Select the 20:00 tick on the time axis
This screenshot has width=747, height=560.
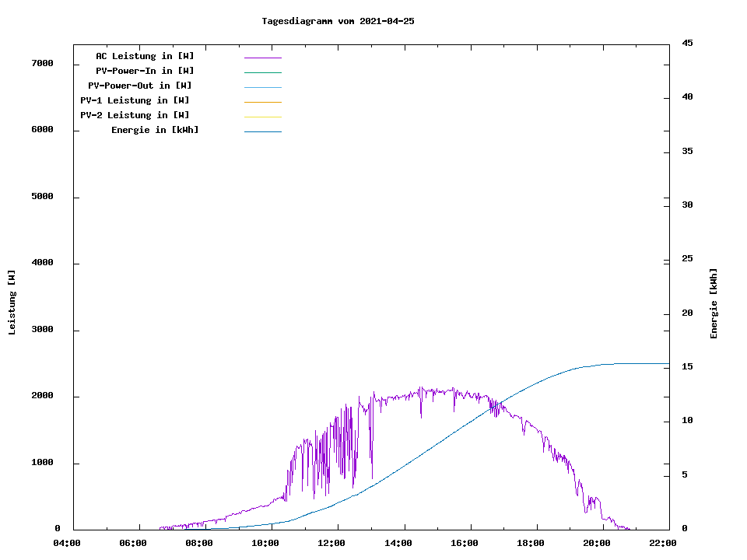[x=598, y=543]
